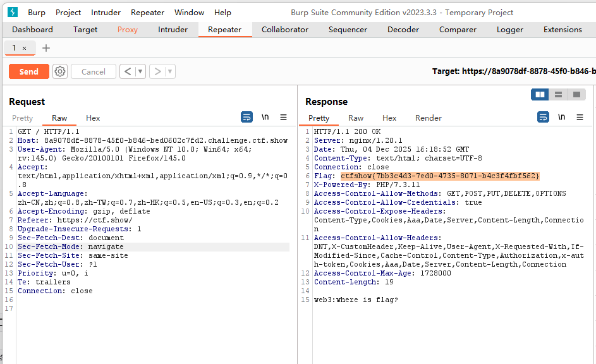Open Request pane hamburger options menu
The image size is (596, 364).
(284, 118)
